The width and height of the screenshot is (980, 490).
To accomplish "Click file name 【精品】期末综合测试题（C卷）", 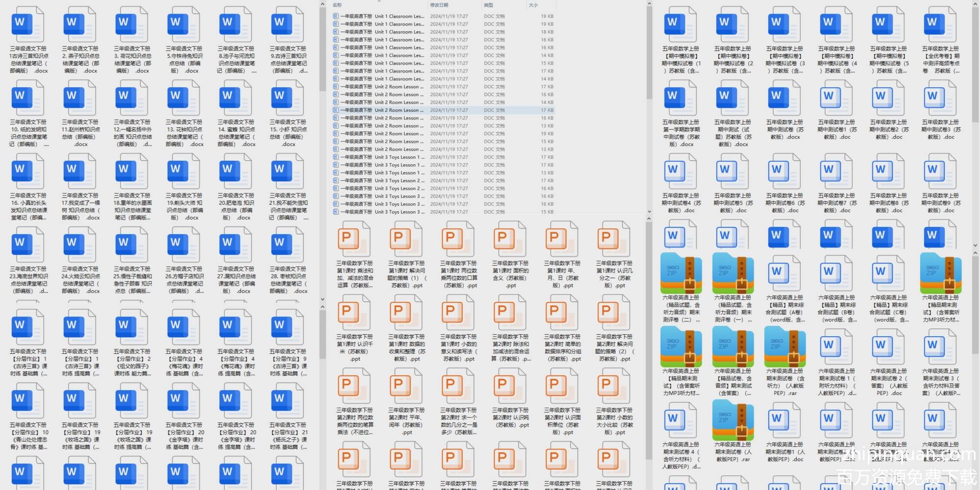I will pyautogui.click(x=889, y=309).
